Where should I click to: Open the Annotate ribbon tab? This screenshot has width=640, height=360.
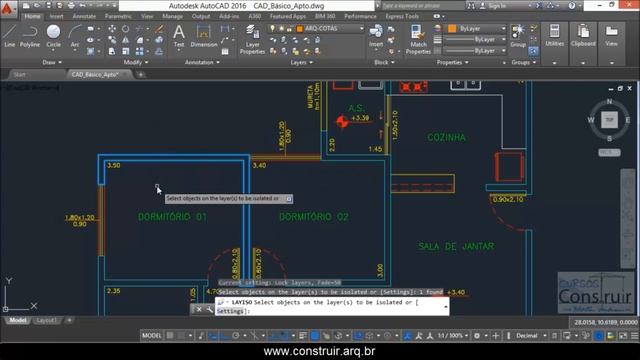pos(84,16)
